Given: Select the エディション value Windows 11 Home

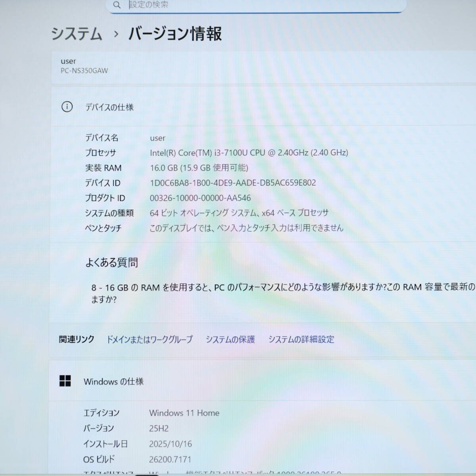Looking at the screenshot, I should click(184, 413).
